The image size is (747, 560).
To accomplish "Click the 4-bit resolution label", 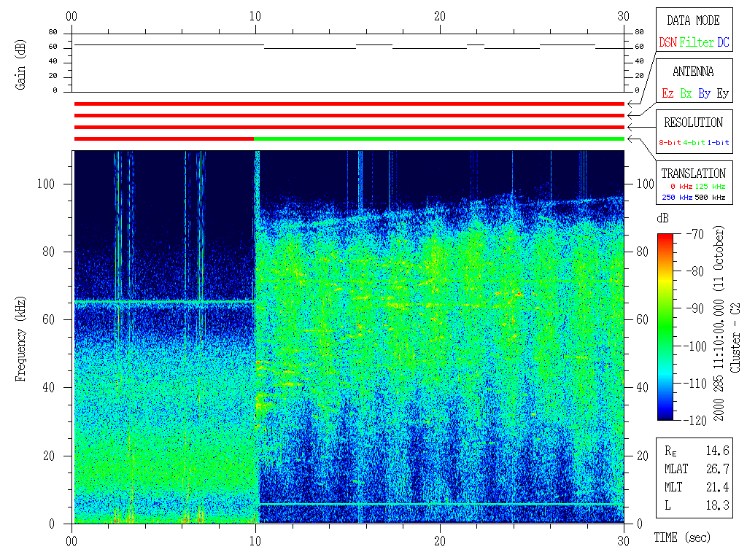I will (x=694, y=143).
